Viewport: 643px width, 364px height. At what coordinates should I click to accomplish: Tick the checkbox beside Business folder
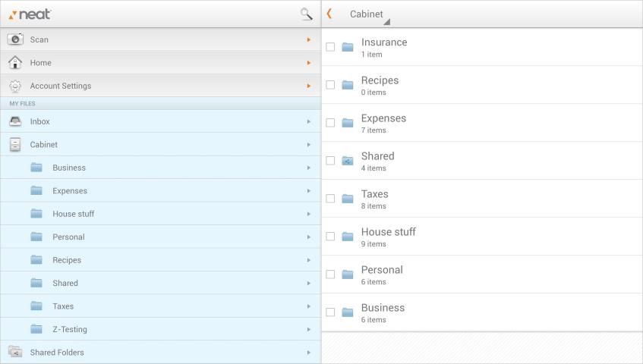[x=330, y=312]
